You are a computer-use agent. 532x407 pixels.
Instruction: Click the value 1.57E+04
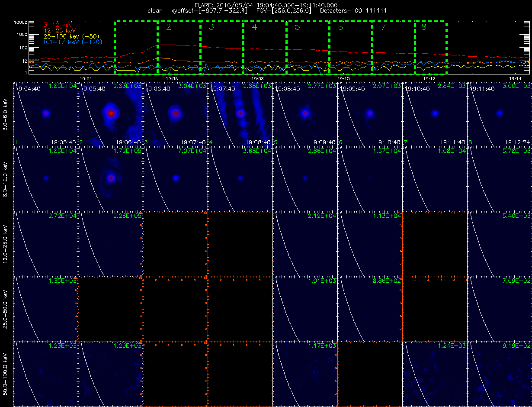387,151
